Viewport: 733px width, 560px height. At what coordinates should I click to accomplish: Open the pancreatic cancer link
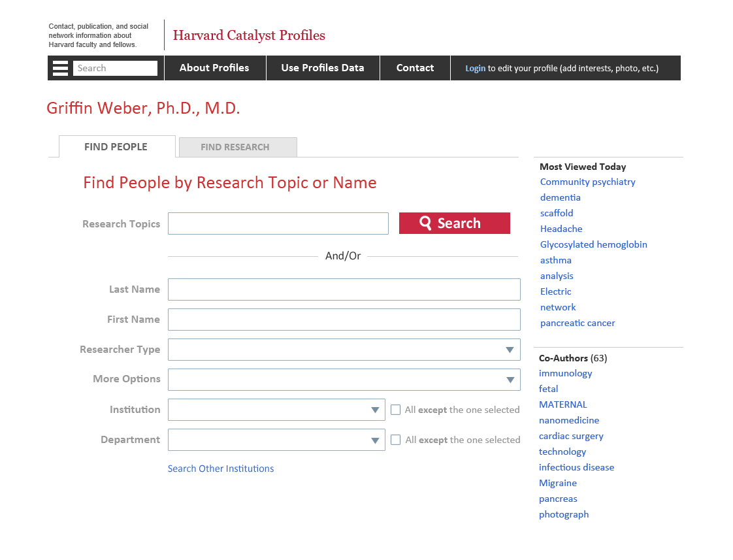(x=578, y=323)
